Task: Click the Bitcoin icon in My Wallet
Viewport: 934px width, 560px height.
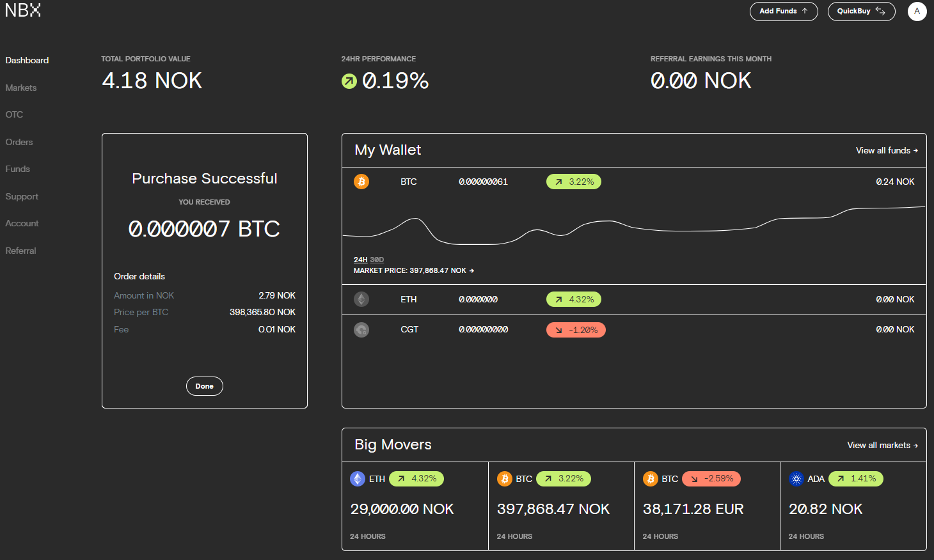Action: tap(361, 182)
